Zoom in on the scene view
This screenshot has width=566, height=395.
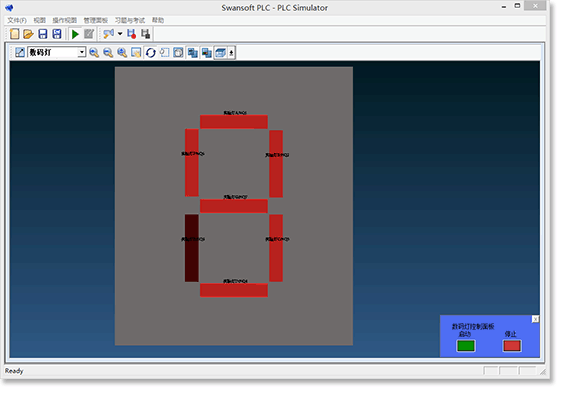[94, 53]
